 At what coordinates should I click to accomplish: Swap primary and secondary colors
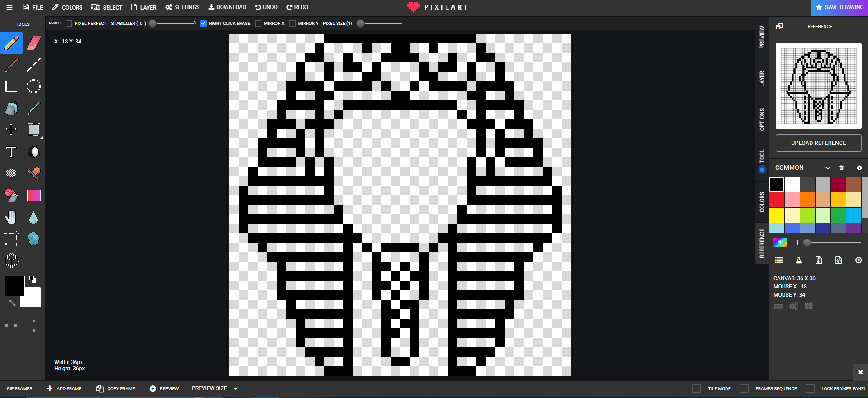point(12,303)
